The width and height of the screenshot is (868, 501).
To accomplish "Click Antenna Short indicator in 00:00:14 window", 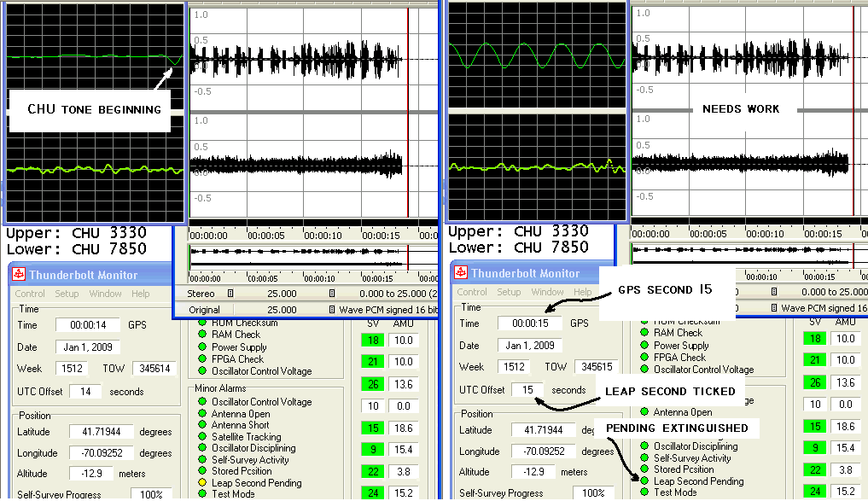I will click(x=202, y=424).
